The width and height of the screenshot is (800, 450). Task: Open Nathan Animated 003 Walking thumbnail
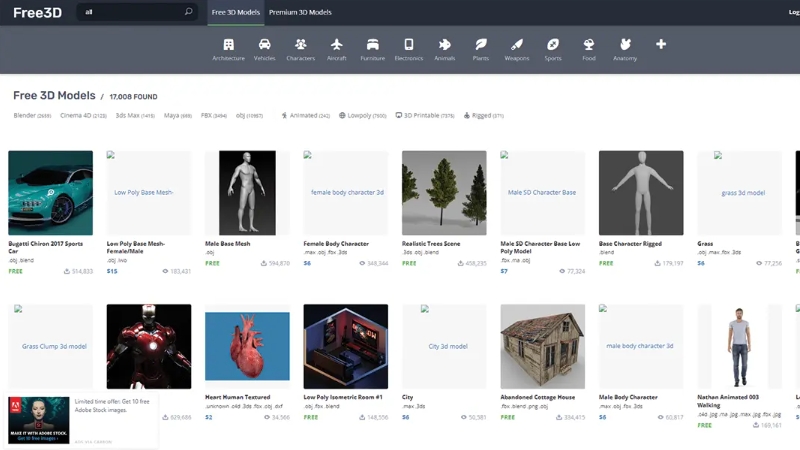point(739,346)
